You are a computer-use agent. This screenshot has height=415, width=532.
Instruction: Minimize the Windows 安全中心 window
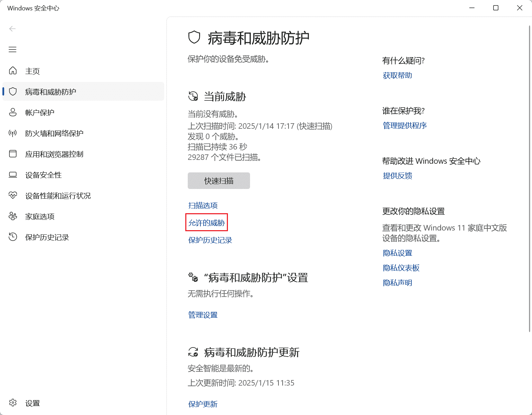(472, 8)
